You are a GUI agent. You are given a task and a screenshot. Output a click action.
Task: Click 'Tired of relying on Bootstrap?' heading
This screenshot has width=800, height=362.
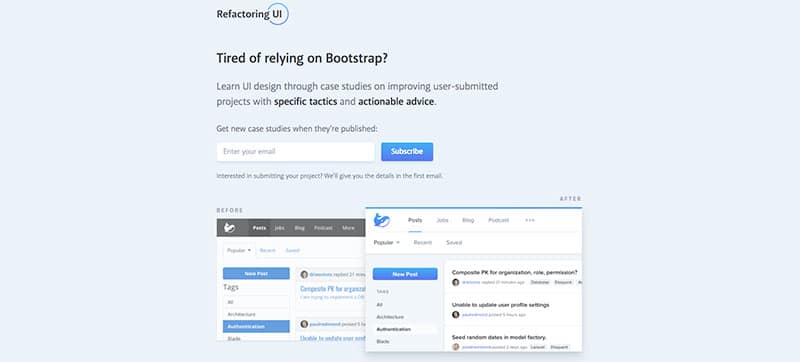coord(302,58)
